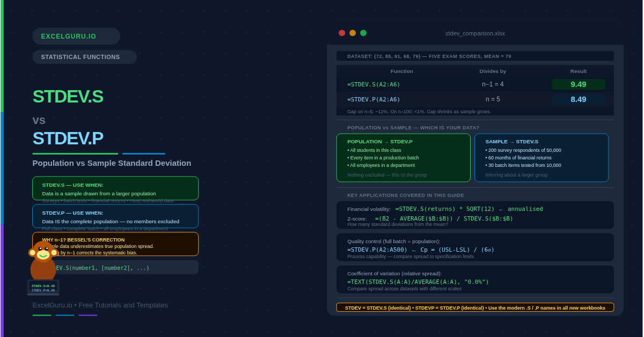Viewport: 644px width, 337px height.
Task: Select the =STDEV.S(A2:A6) formula cell
Action: coord(374,84)
